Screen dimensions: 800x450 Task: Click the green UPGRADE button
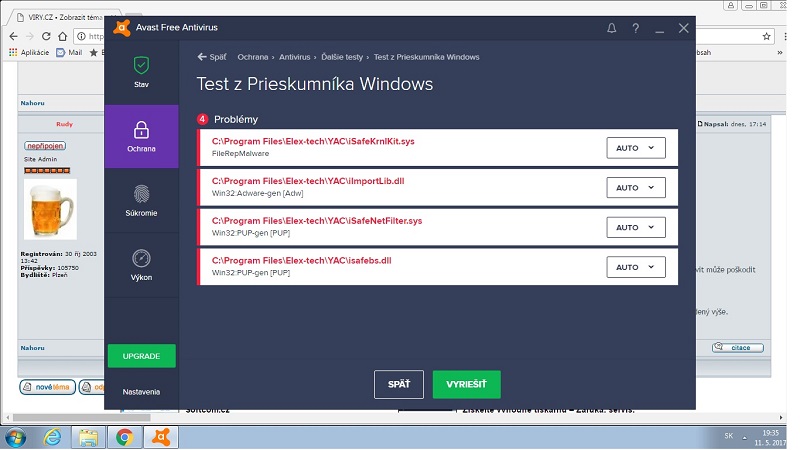[141, 356]
